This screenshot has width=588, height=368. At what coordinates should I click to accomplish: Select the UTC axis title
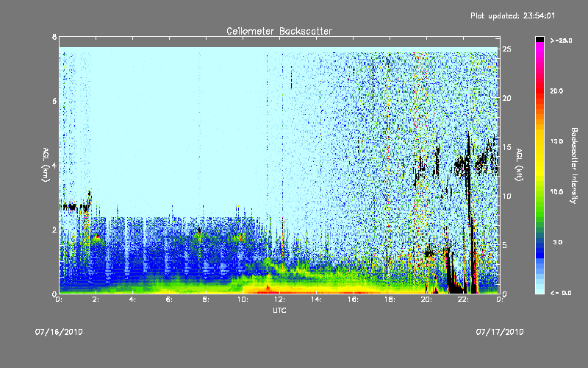point(279,310)
